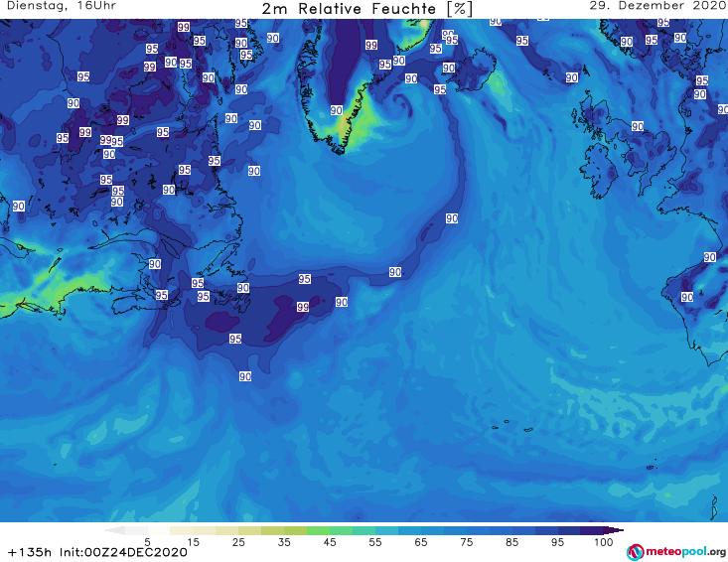Click the 90 contour label over the Iberian Peninsula

(x=687, y=297)
